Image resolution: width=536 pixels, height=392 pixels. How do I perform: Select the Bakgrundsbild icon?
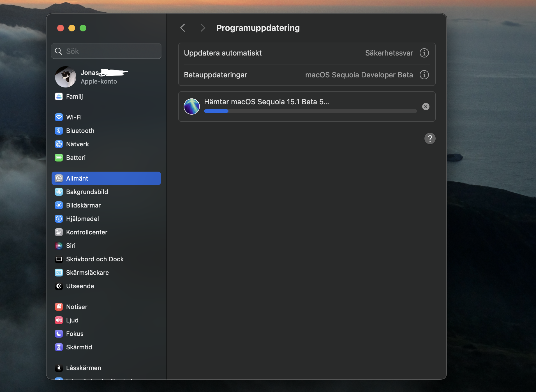click(59, 192)
